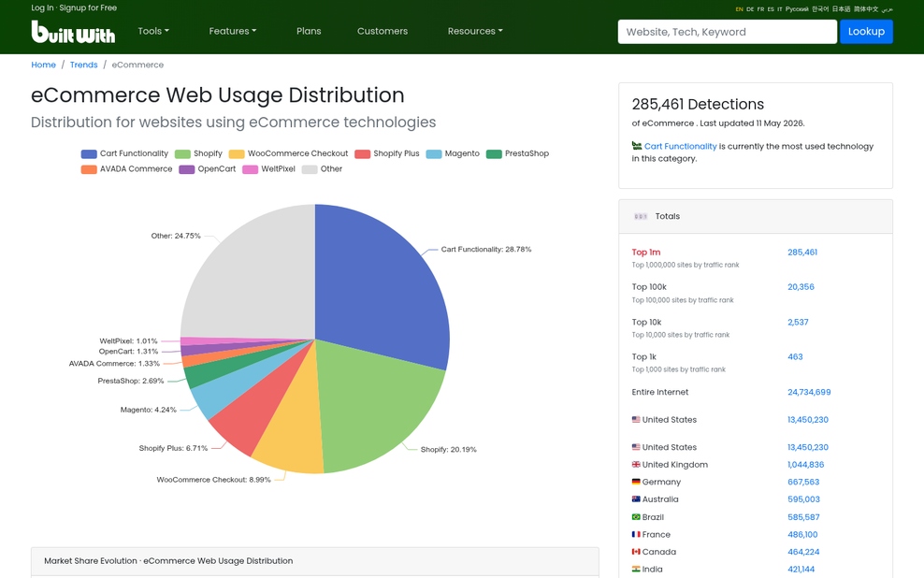924x578 pixels.
Task: Toggle Cart Functionality legend swatch
Action: 89,153
